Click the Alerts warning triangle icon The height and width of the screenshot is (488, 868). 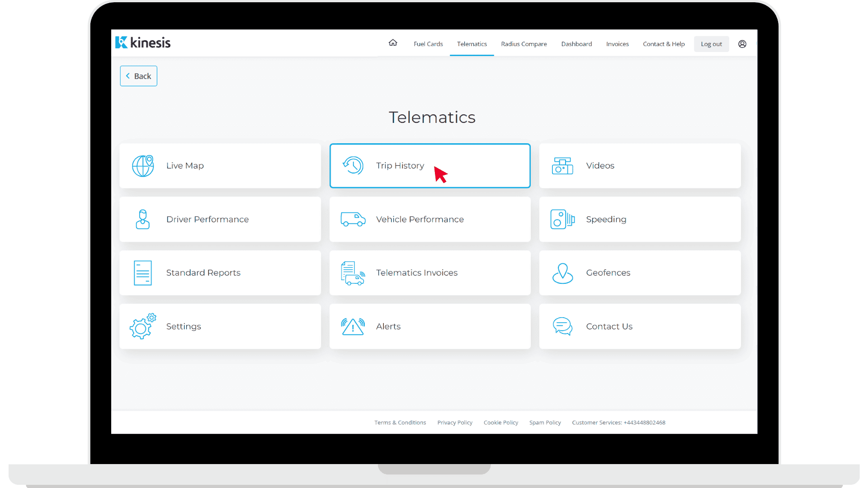click(x=353, y=326)
